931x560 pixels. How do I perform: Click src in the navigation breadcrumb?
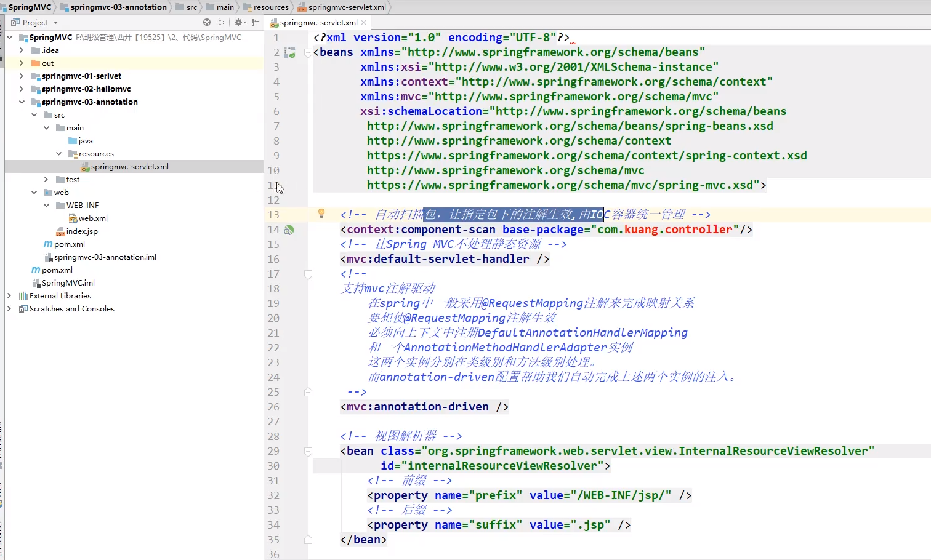(x=192, y=7)
